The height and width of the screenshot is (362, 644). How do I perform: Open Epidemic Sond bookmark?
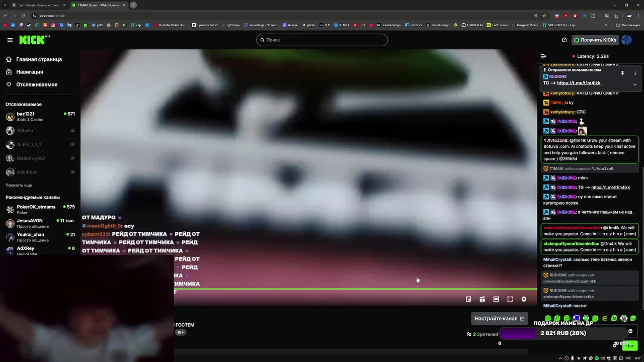click(205, 25)
